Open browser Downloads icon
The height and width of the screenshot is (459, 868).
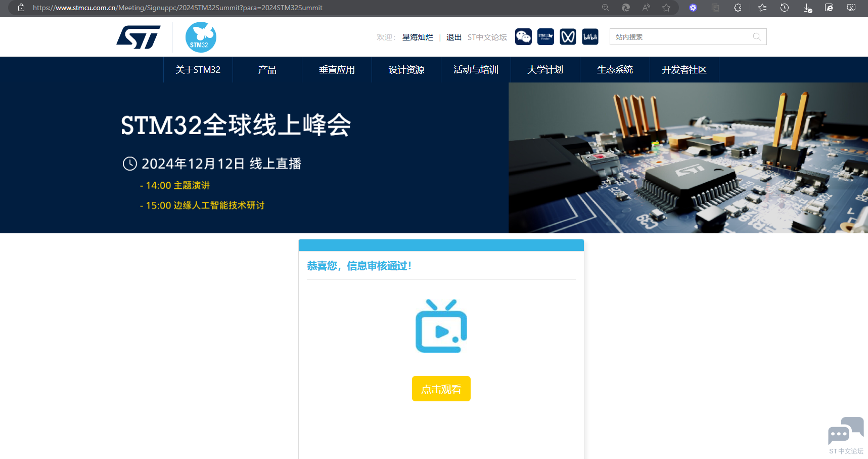pos(807,8)
